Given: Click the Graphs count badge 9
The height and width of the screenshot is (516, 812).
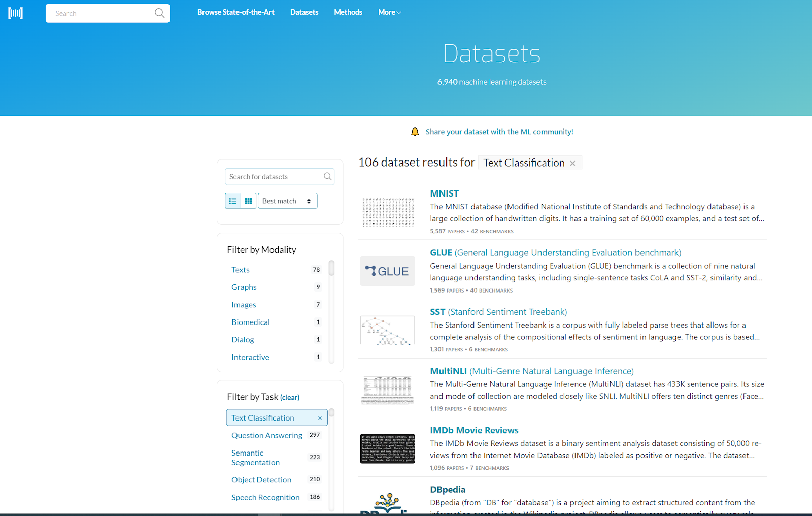Looking at the screenshot, I should click(x=318, y=287).
